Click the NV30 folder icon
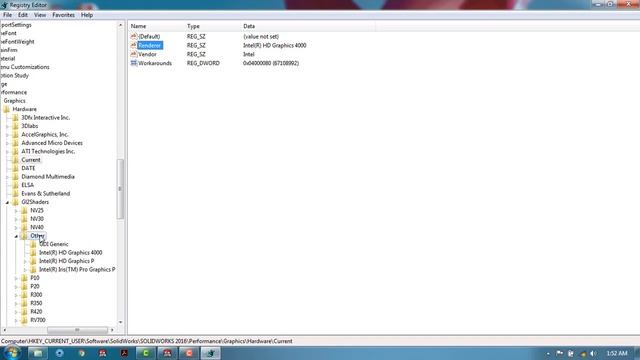The image size is (640, 360). click(24, 219)
